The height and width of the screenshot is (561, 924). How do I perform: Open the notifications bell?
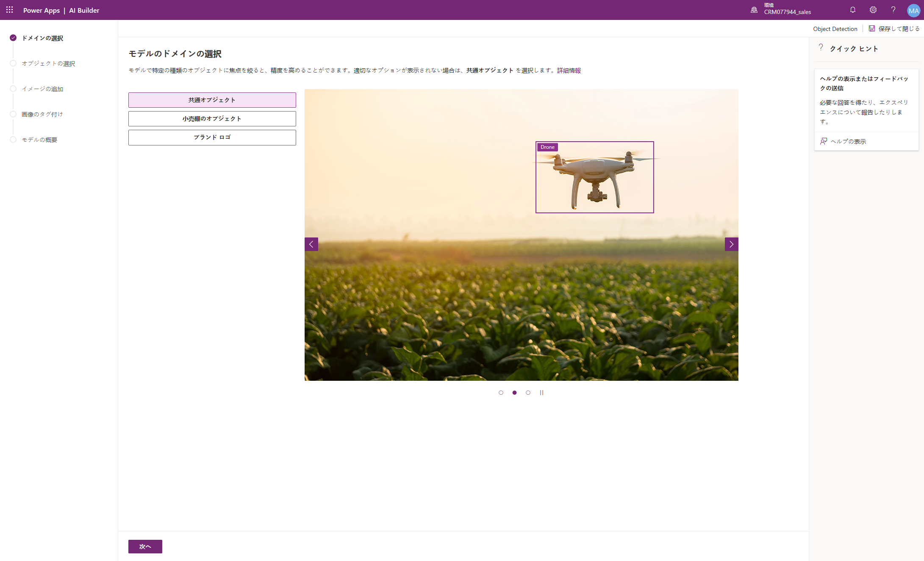(853, 10)
